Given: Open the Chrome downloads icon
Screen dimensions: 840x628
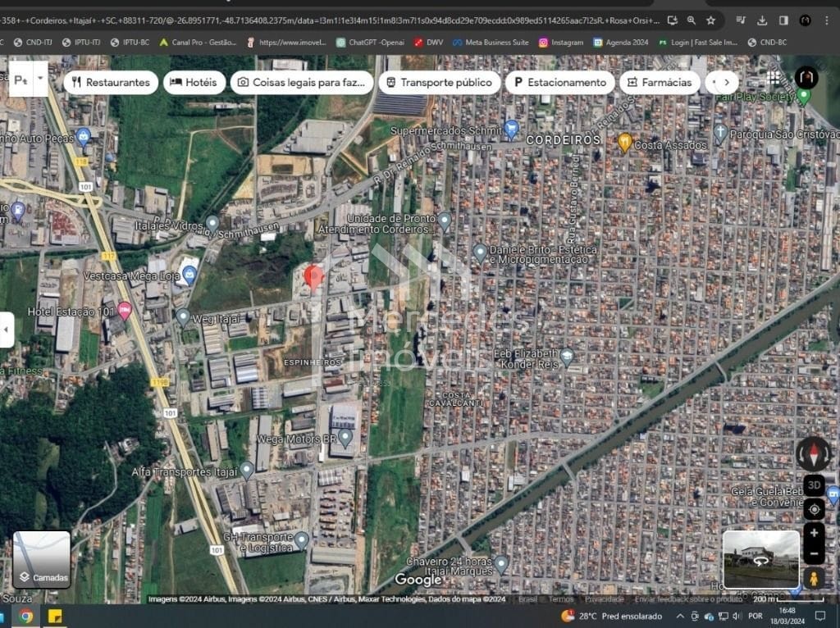Looking at the screenshot, I should [762, 20].
